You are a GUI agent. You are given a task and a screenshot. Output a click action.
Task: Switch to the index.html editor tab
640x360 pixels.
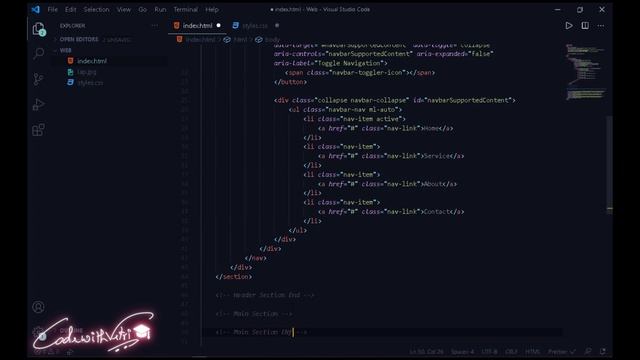pos(198,25)
